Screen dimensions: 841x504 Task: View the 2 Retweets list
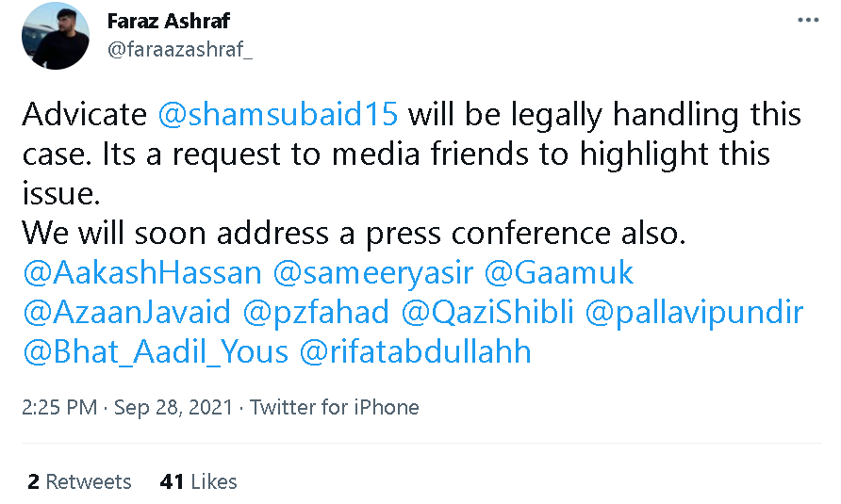pyautogui.click(x=80, y=481)
